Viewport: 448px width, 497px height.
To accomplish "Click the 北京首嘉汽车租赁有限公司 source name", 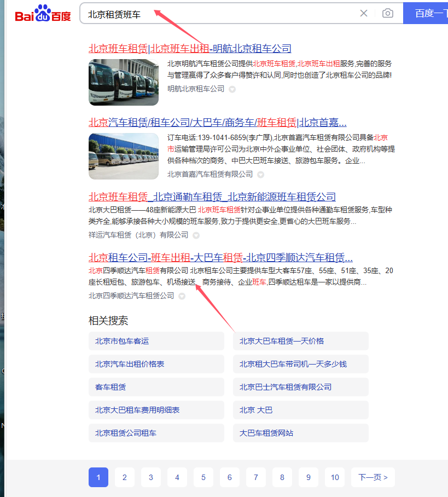I will pyautogui.click(x=210, y=174).
